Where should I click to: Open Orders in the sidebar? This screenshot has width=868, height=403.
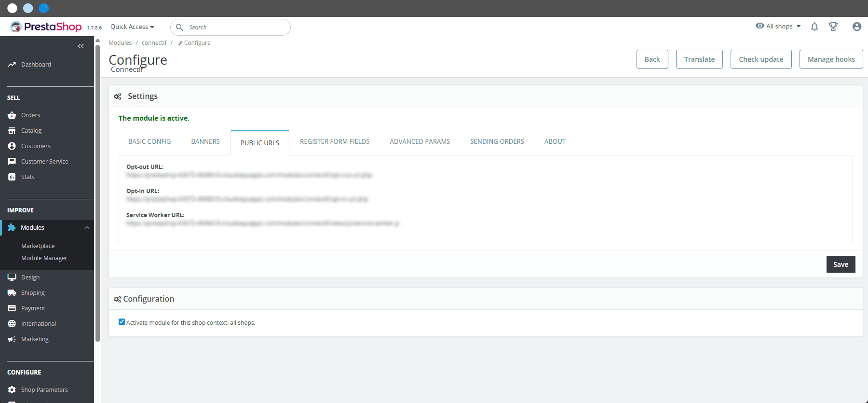[30, 115]
